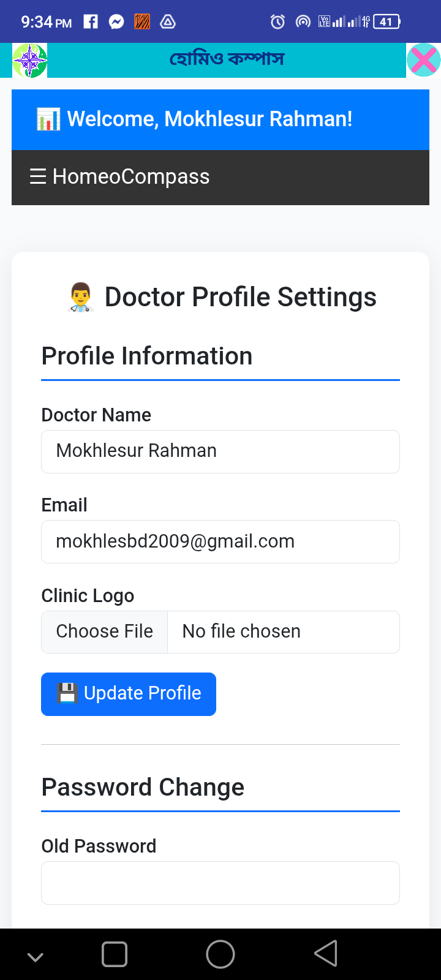Tap Android back navigation button
Image resolution: width=441 pixels, height=980 pixels.
click(x=326, y=954)
